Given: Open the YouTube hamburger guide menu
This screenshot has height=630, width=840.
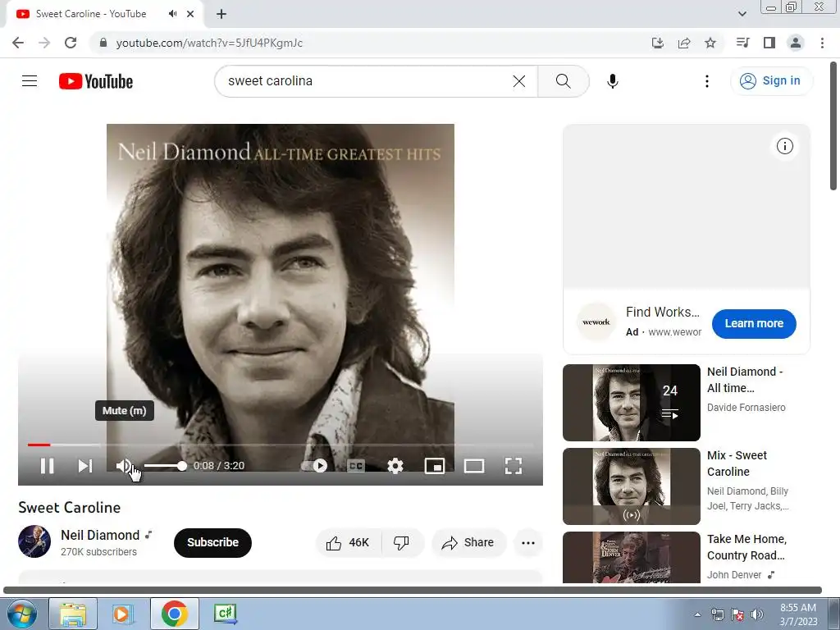Looking at the screenshot, I should click(30, 81).
